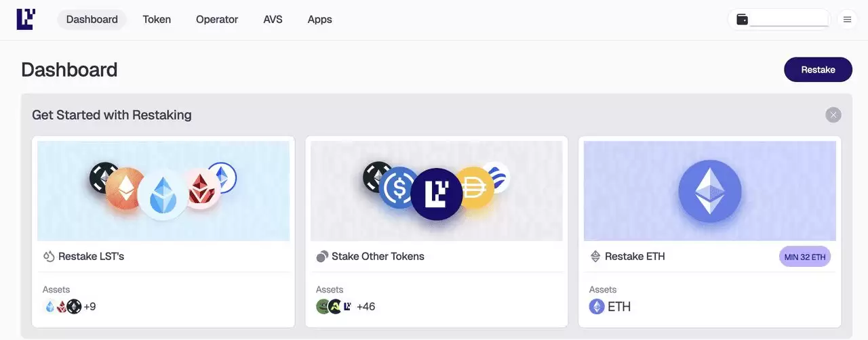Open the Operator tab
This screenshot has width=868, height=340.
tap(217, 20)
